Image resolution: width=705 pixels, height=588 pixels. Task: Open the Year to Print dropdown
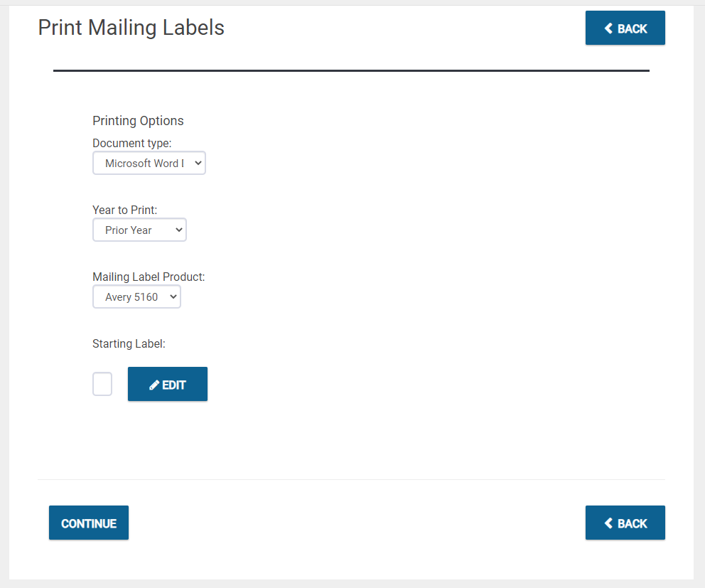tap(139, 230)
